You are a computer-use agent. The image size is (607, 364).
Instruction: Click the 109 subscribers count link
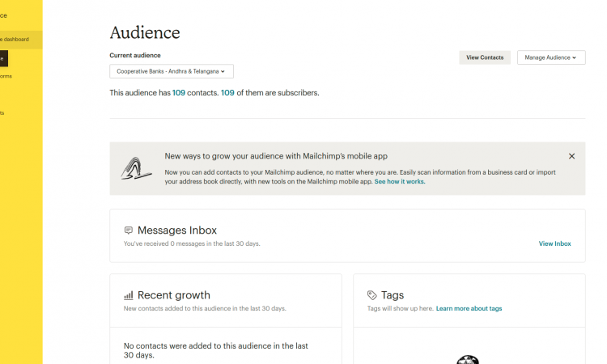[227, 93]
